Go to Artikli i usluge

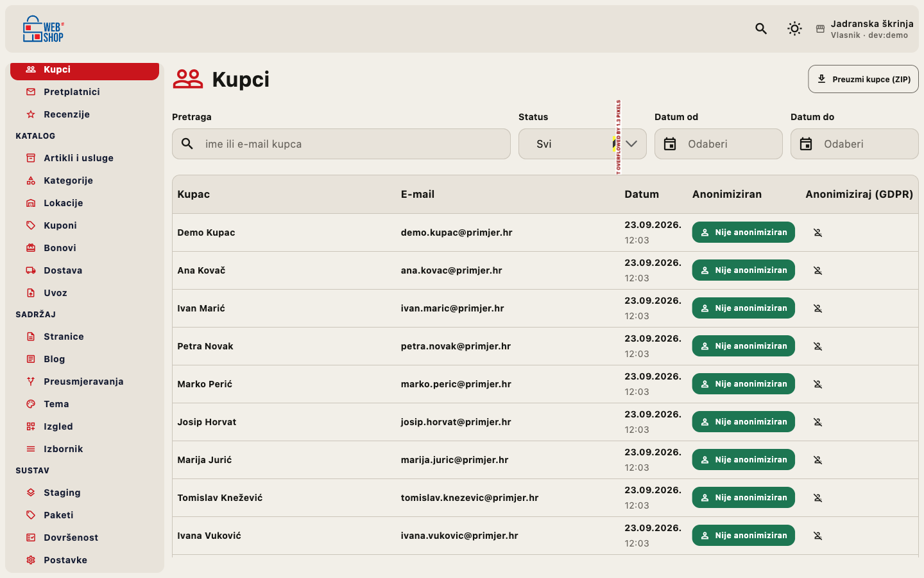pyautogui.click(x=85, y=158)
